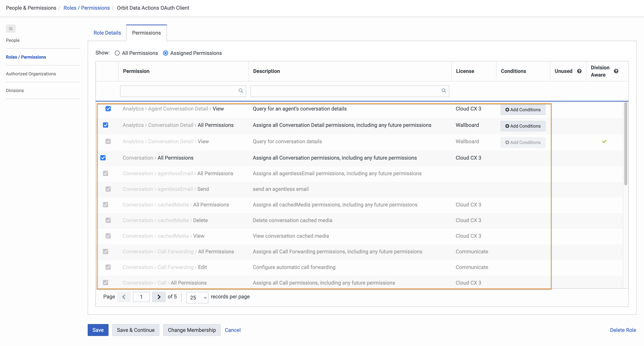This screenshot has height=346, width=644.
Task: Click the Description column search magnifier
Action: [x=444, y=91]
